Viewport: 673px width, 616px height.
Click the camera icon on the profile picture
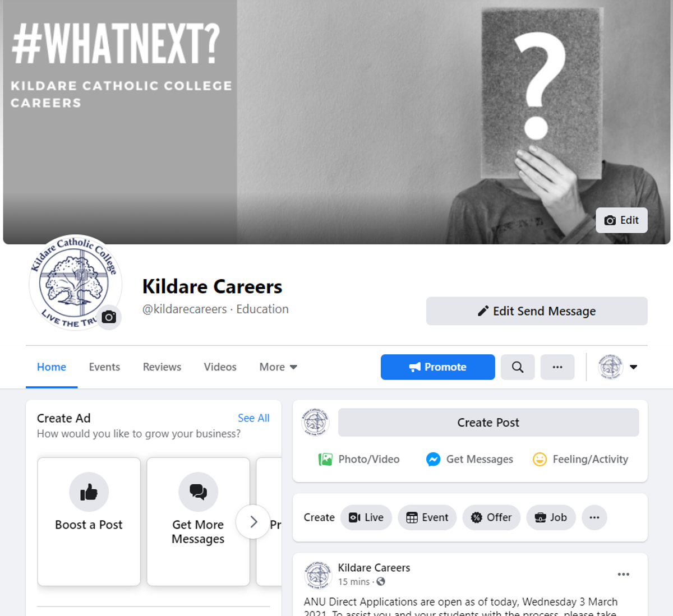[x=109, y=317]
